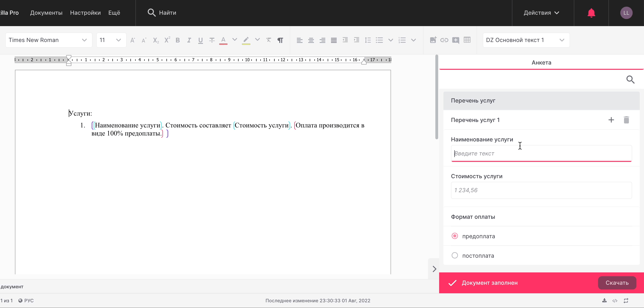Apply superscript formatting

167,40
